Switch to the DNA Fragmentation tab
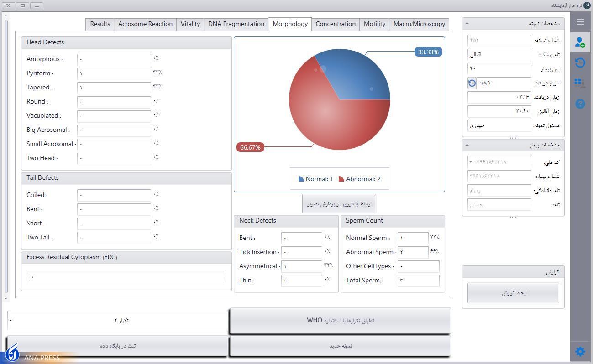 [236, 24]
